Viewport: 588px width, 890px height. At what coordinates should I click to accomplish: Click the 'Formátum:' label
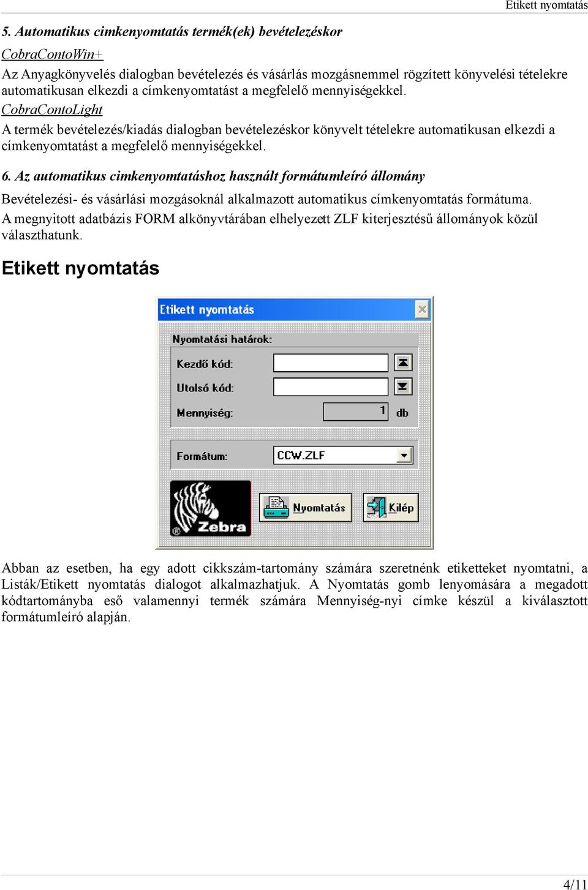[x=202, y=456]
